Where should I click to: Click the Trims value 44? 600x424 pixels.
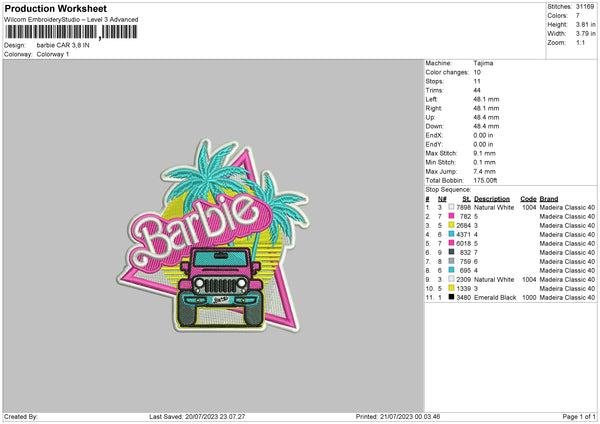pos(477,90)
